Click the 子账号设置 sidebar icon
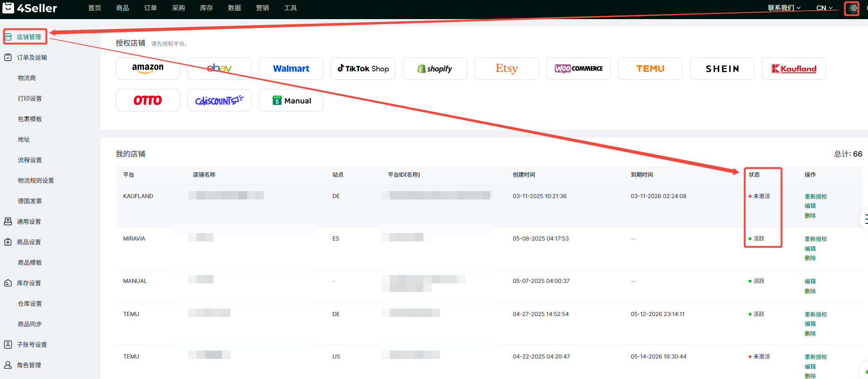The width and height of the screenshot is (868, 379). pos(8,345)
